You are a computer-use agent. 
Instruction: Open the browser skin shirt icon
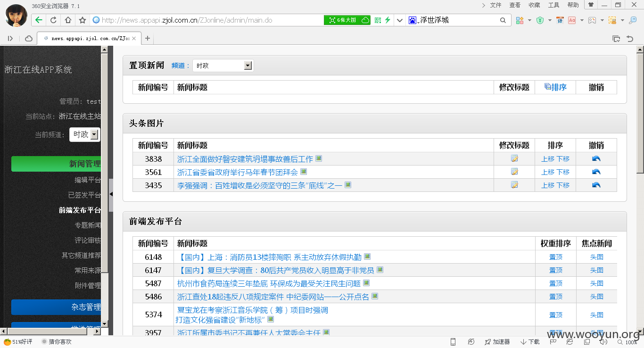pos(591,5)
